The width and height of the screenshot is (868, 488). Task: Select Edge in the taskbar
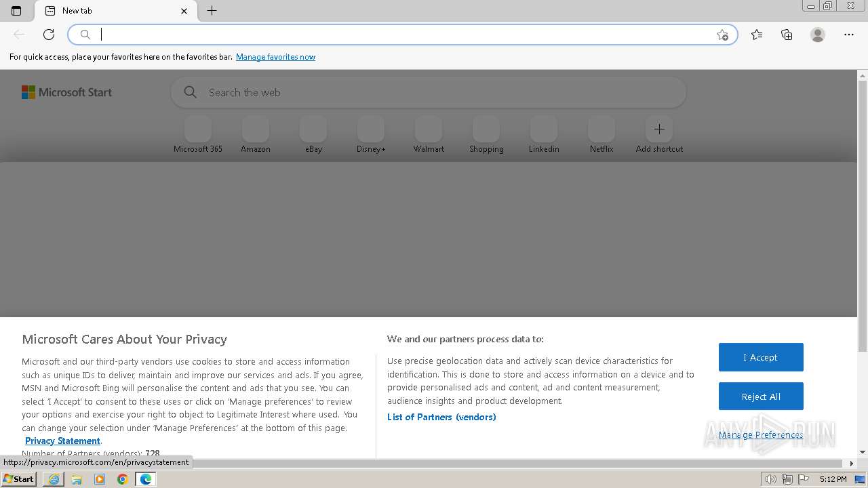point(146,479)
